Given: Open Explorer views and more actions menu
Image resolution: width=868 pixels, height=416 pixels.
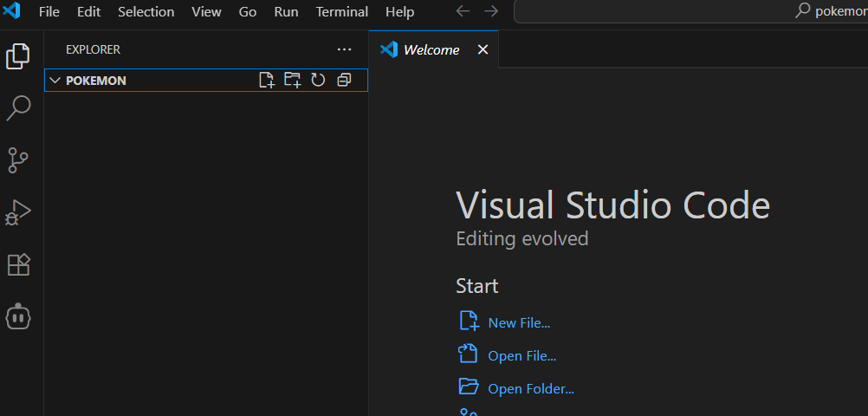Looking at the screenshot, I should tap(344, 50).
